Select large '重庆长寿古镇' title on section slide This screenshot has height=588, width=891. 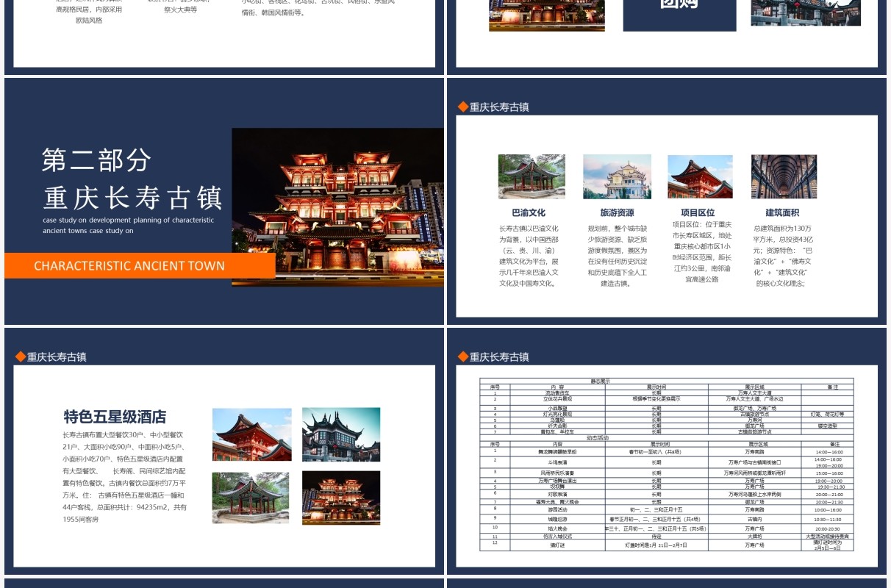[133, 198]
